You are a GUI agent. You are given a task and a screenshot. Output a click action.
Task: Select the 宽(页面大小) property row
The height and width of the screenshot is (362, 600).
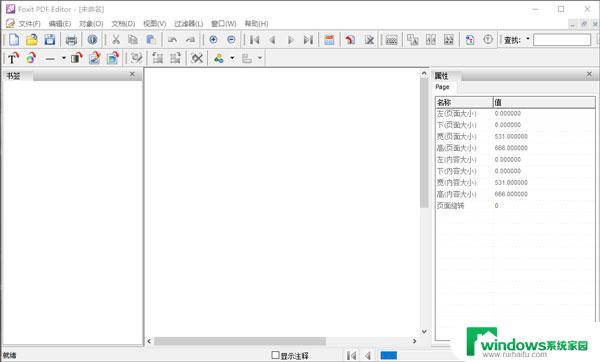(515, 137)
